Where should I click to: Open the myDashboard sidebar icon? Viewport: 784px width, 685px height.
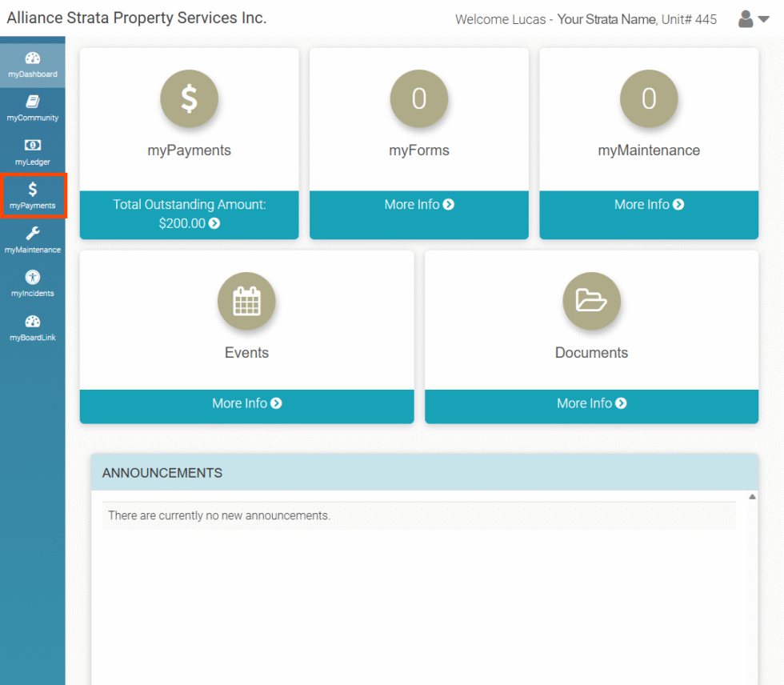tap(33, 64)
